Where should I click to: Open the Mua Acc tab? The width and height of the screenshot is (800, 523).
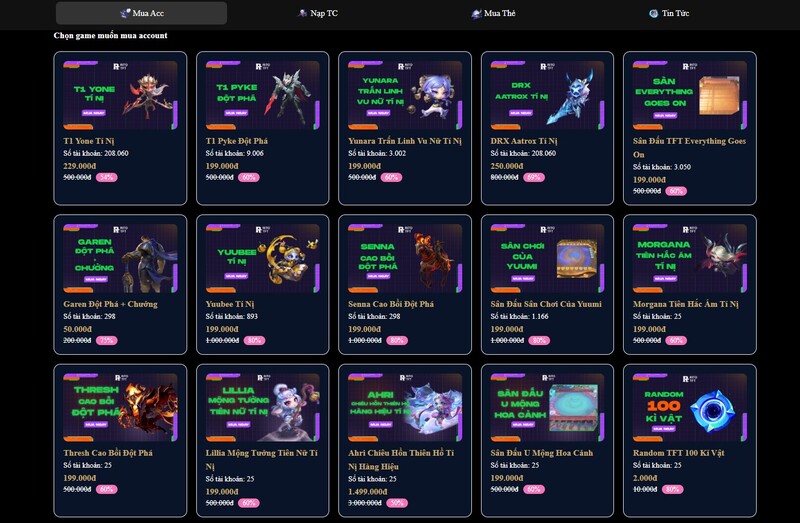[x=141, y=13]
